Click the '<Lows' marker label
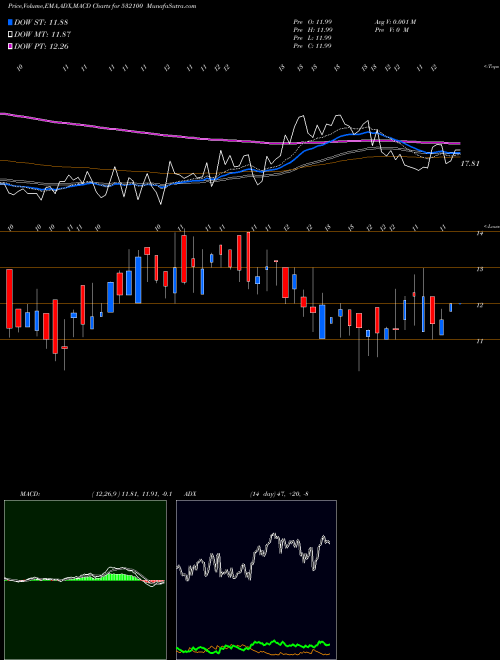This screenshot has width=500, height=660. click(x=492, y=226)
